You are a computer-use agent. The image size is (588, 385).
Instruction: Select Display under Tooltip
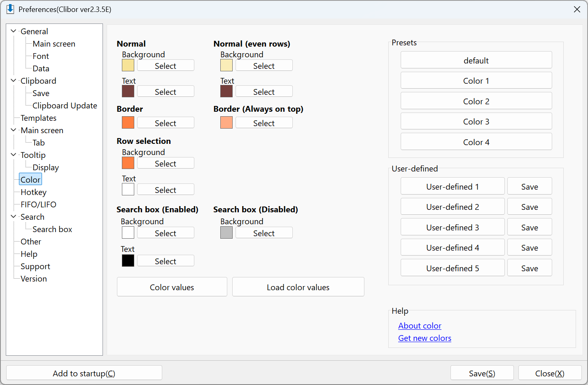click(x=46, y=167)
